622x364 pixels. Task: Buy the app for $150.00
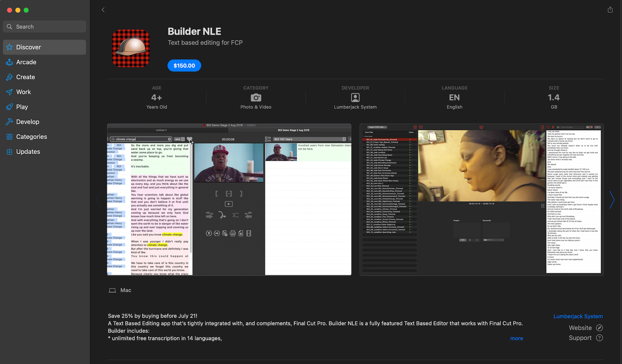point(184,66)
